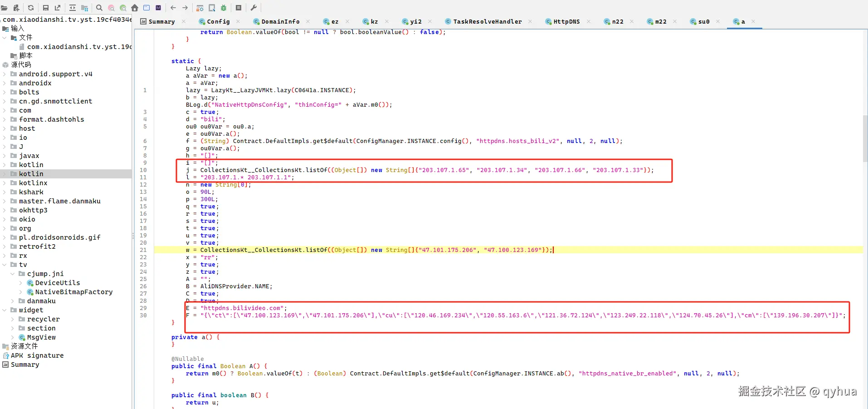Expand the danmaku package
Viewport: 868px width, 409px height.
tap(13, 301)
